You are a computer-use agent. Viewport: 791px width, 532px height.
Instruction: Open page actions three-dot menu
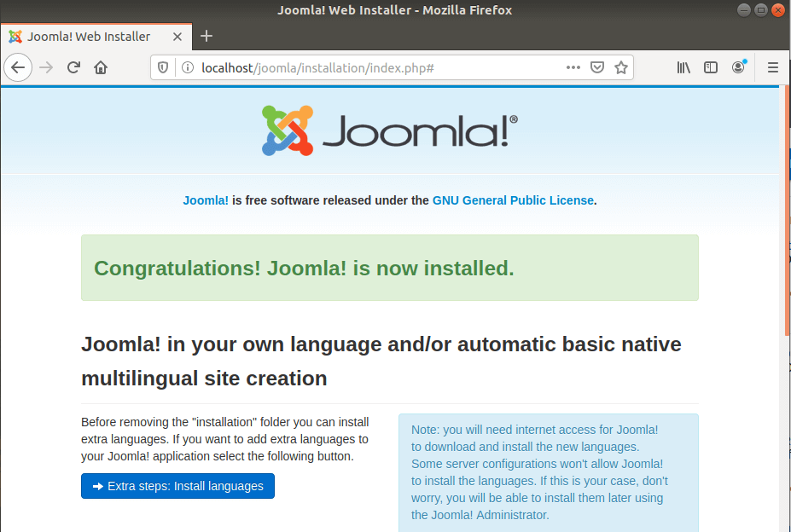573,67
